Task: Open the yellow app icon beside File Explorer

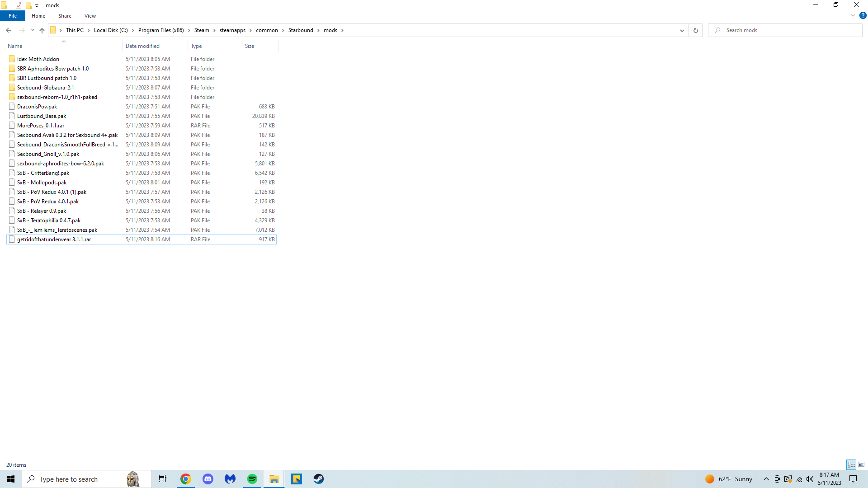Action: point(297,479)
